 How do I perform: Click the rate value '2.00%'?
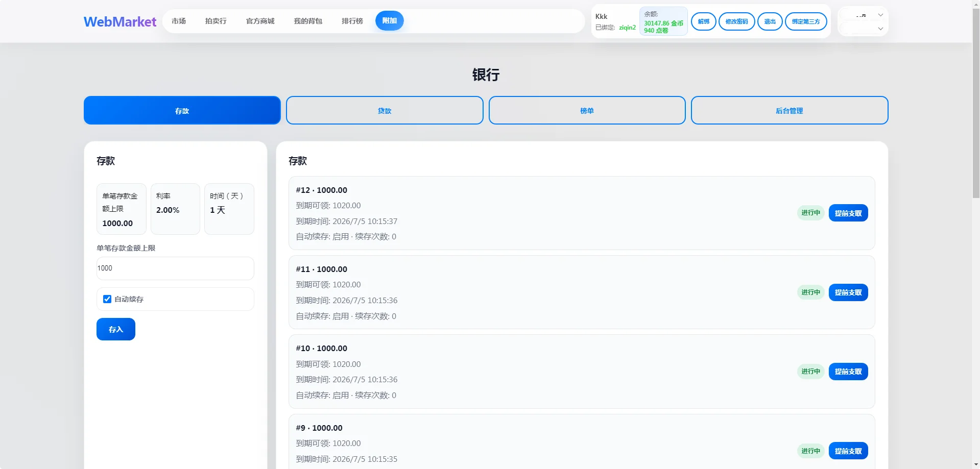pyautogui.click(x=168, y=210)
